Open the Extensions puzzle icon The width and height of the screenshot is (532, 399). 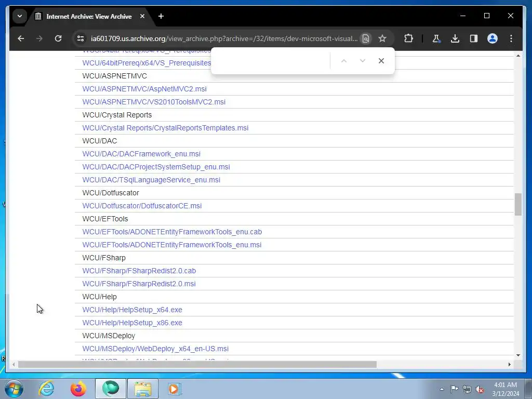(408, 38)
